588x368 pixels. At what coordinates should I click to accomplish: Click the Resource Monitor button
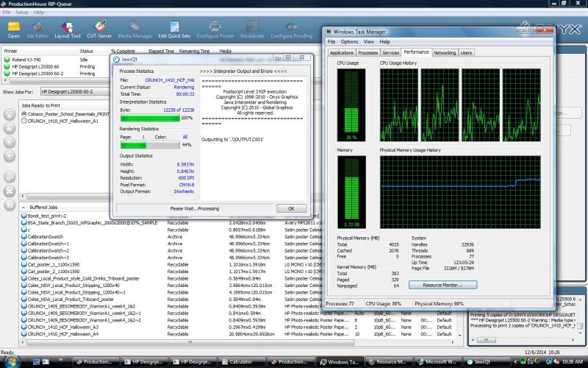click(x=443, y=285)
